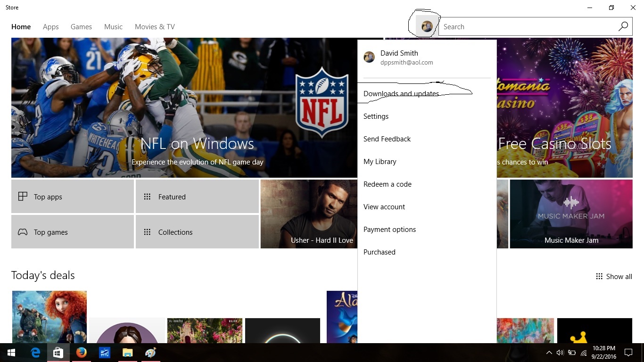
Task: Click the volume speaker tray icon
Action: 560,353
